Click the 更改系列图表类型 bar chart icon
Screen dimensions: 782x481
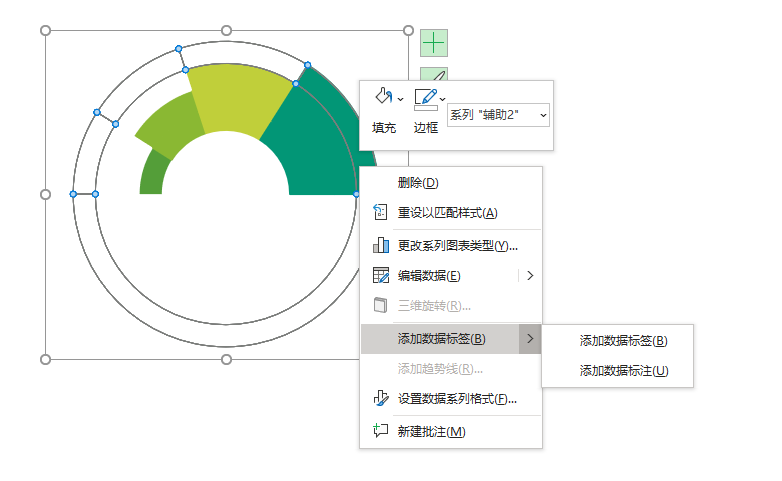coord(380,245)
